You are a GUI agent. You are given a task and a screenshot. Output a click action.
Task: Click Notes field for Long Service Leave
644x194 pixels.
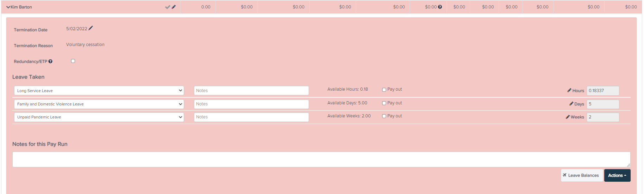pos(251,91)
